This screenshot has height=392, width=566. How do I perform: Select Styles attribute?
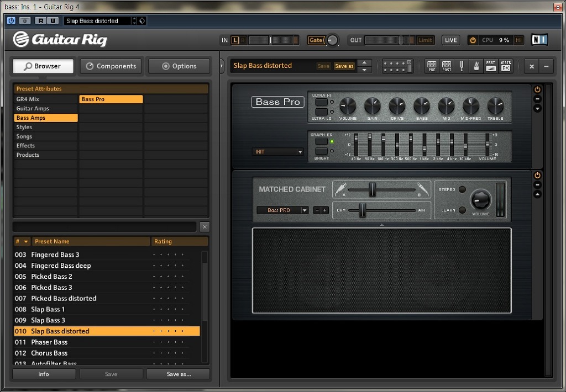pyautogui.click(x=46, y=127)
